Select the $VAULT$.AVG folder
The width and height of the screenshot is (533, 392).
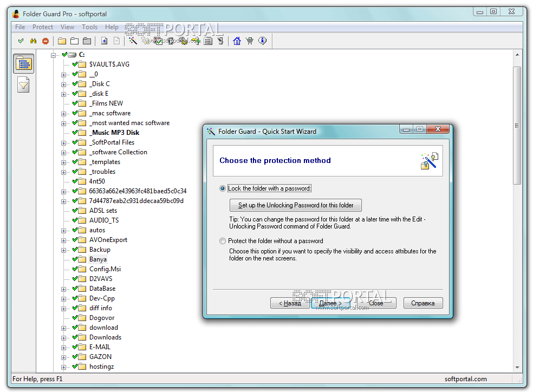[109, 64]
